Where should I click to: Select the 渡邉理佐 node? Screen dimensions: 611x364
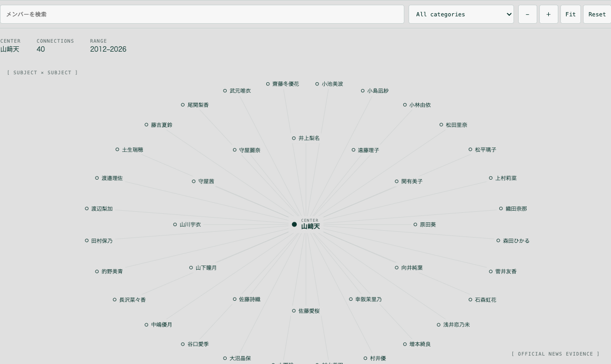coord(109,178)
